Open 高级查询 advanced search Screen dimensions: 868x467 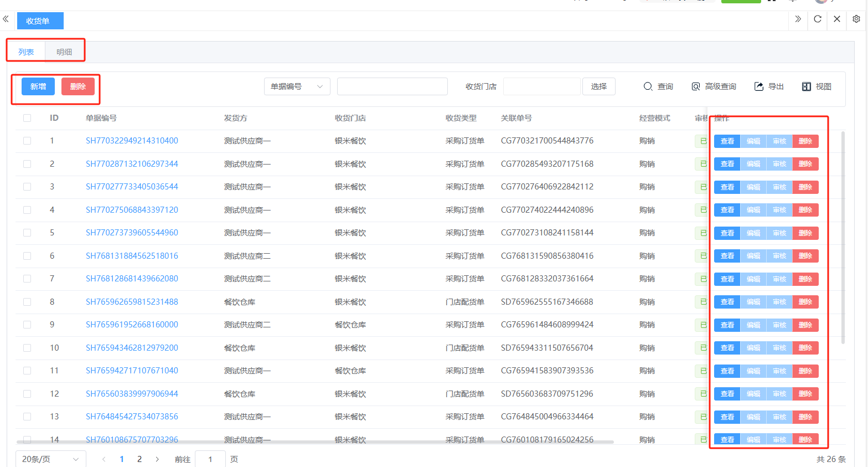[x=714, y=86]
